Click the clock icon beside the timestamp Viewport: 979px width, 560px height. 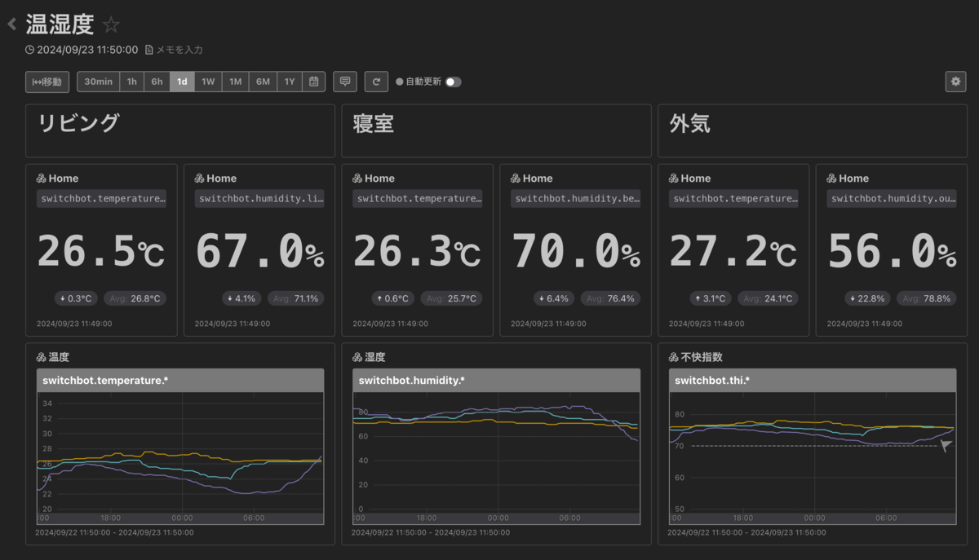pos(30,50)
